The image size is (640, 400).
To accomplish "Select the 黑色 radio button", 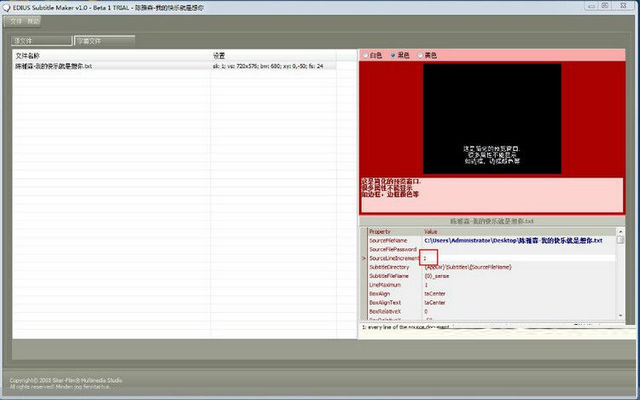I will pyautogui.click(x=402, y=55).
